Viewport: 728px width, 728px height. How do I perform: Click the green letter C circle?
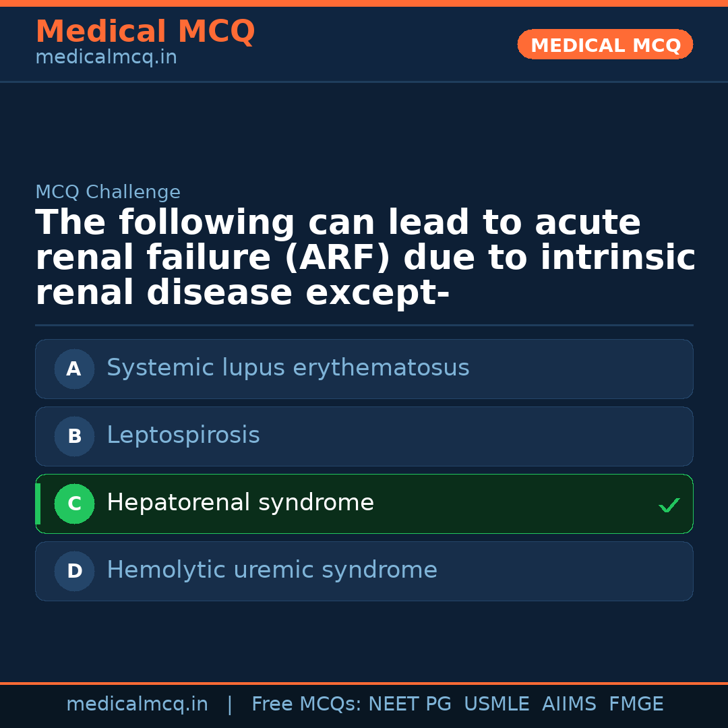tap(74, 504)
